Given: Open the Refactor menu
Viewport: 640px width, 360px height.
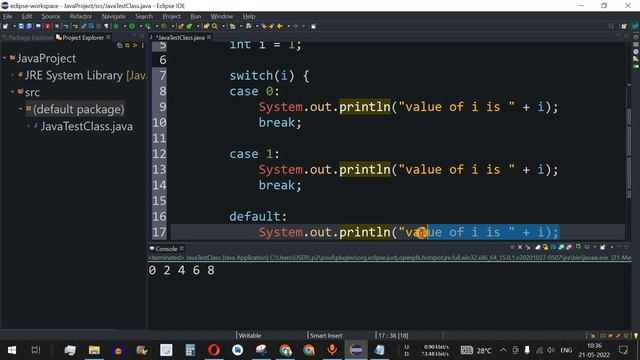Looking at the screenshot, I should click(80, 16).
